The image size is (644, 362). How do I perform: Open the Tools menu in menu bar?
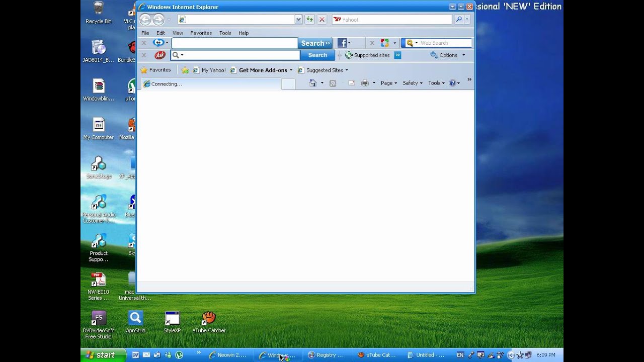(x=225, y=33)
